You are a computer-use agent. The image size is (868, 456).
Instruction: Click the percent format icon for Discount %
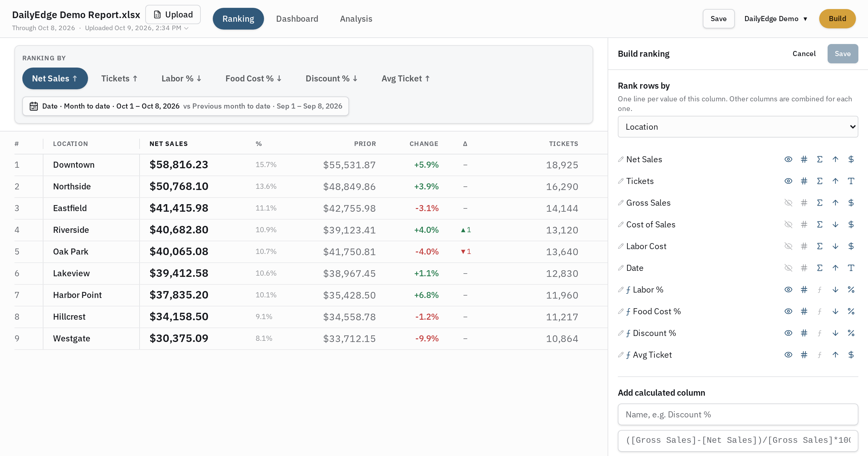tap(851, 333)
